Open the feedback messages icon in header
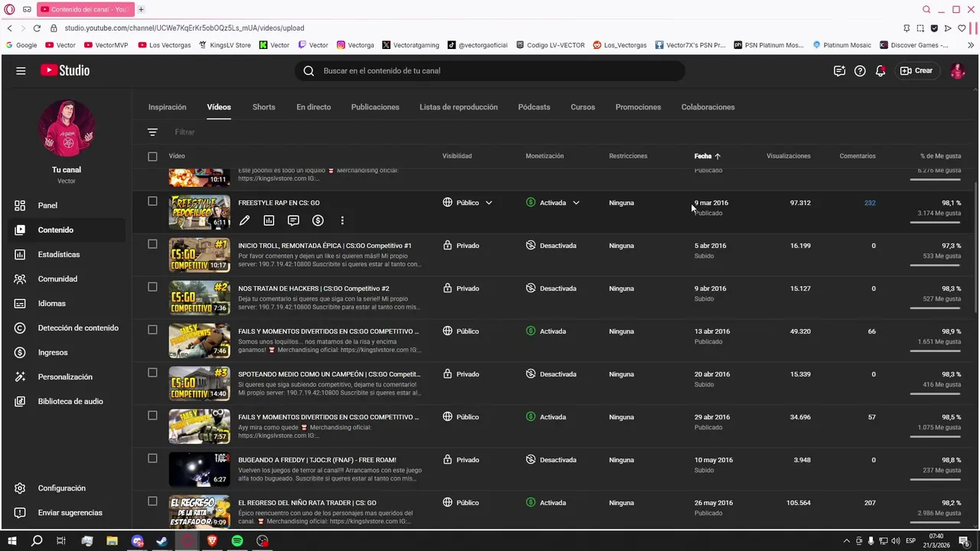This screenshot has height=551, width=980. [839, 70]
